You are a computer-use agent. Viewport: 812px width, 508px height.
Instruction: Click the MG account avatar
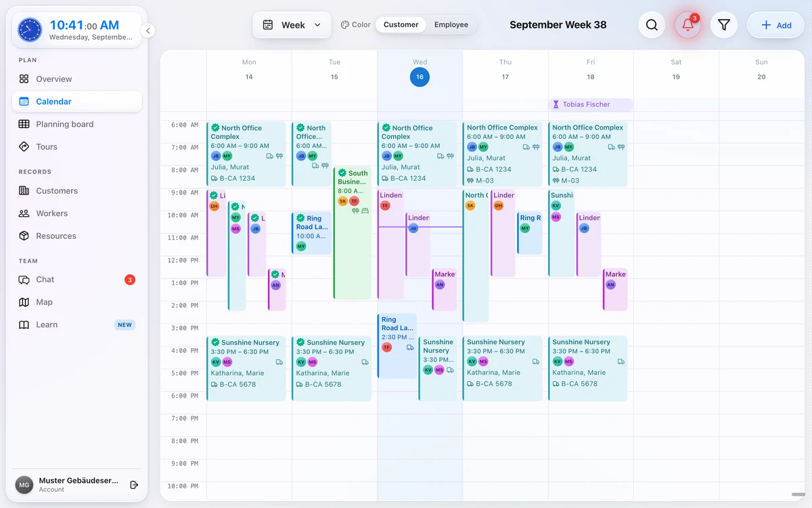pos(24,485)
